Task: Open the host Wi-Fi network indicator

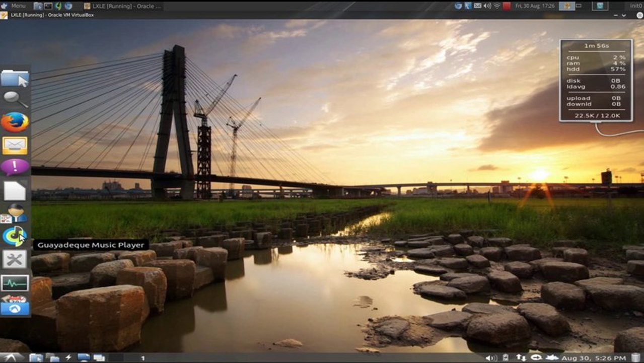Action: click(x=497, y=6)
